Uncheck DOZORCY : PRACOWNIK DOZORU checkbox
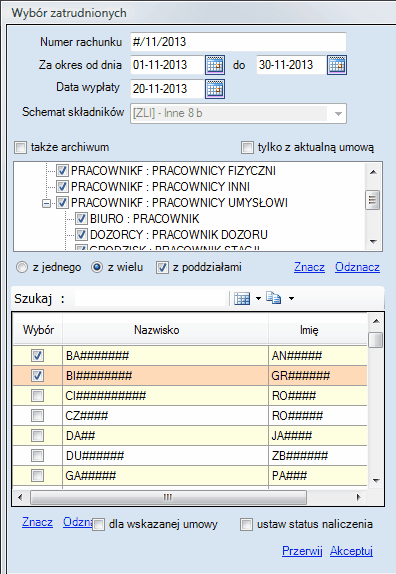 pos(81,234)
